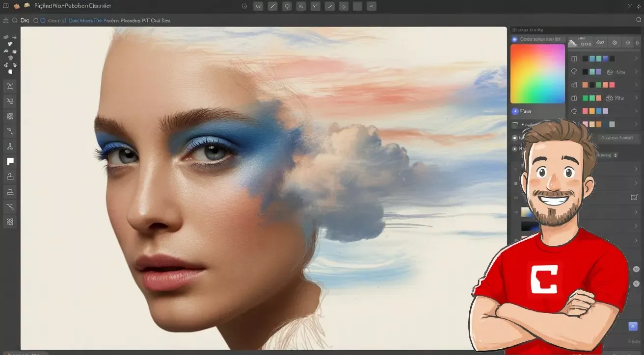
Task: Click the checkmark icon in top toolbar
Action: (315, 6)
